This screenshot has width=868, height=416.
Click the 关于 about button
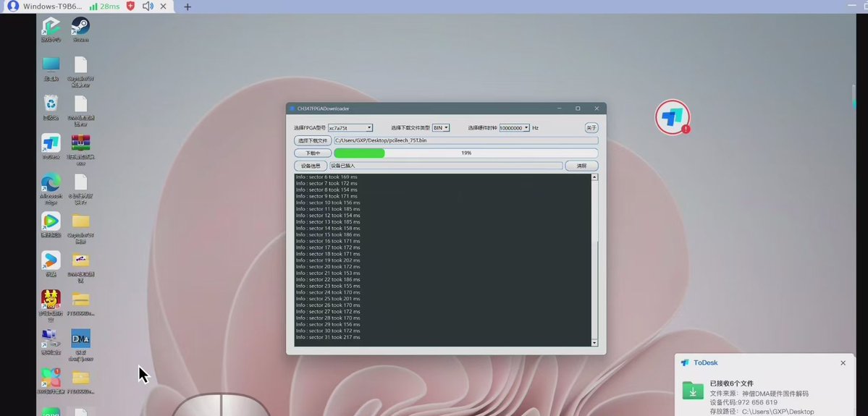[591, 128]
